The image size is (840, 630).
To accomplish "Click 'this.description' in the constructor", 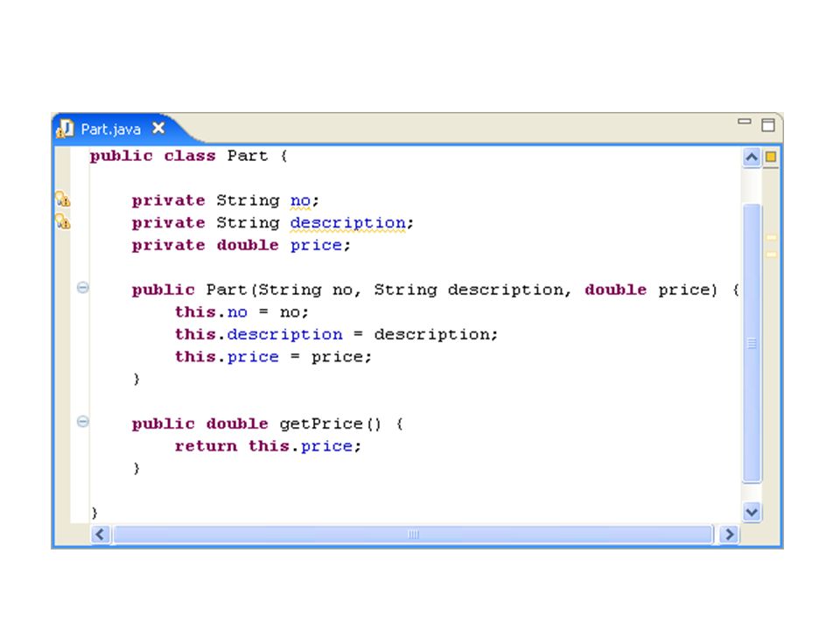I will pyautogui.click(x=259, y=335).
